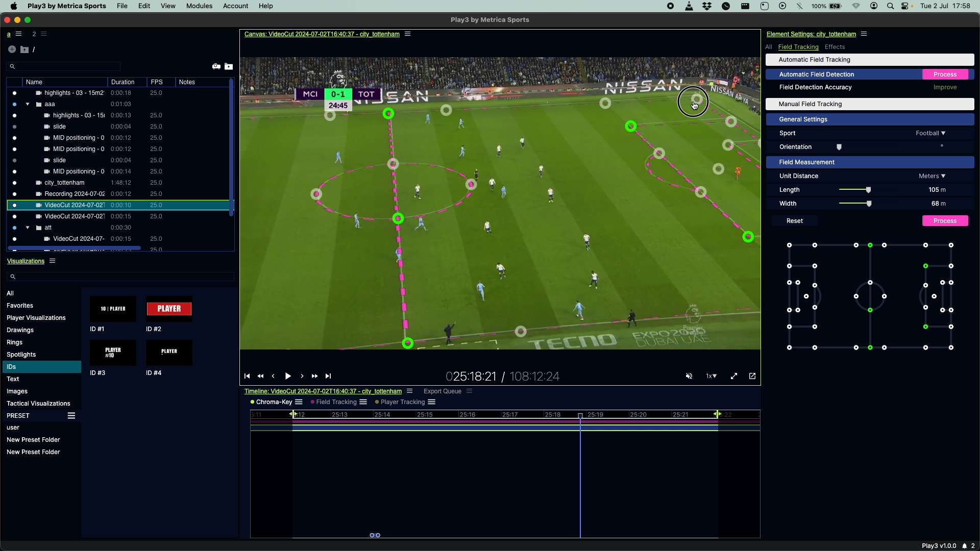The image size is (980, 551).
Task: Switch to the All tab in Element Settings
Action: point(769,47)
